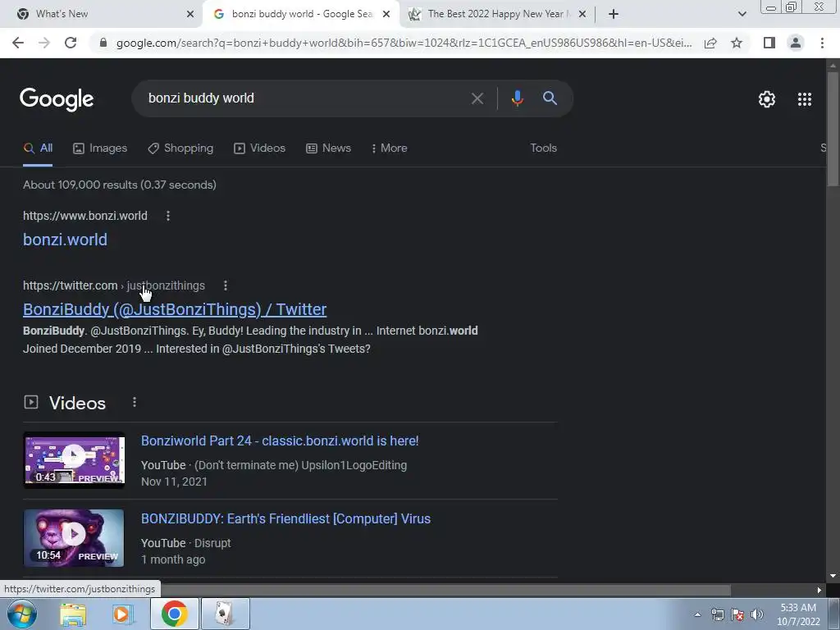
Task: Clear the search box with the X
Action: (477, 98)
